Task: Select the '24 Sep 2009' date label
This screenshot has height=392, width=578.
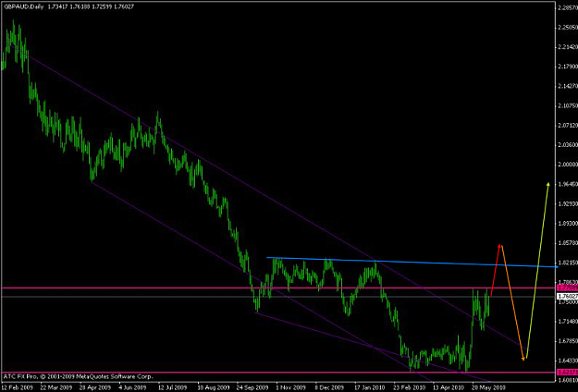Action: [x=252, y=388]
